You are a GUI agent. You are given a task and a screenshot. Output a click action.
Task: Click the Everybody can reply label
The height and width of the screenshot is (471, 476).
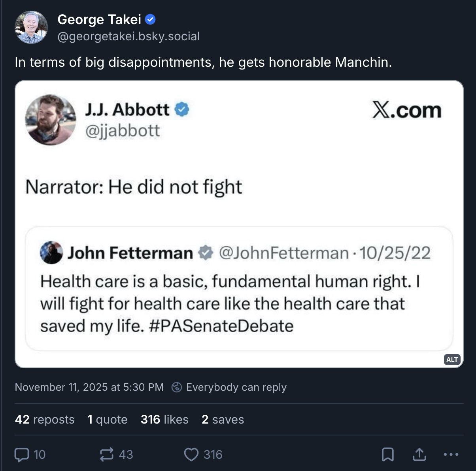point(236,387)
